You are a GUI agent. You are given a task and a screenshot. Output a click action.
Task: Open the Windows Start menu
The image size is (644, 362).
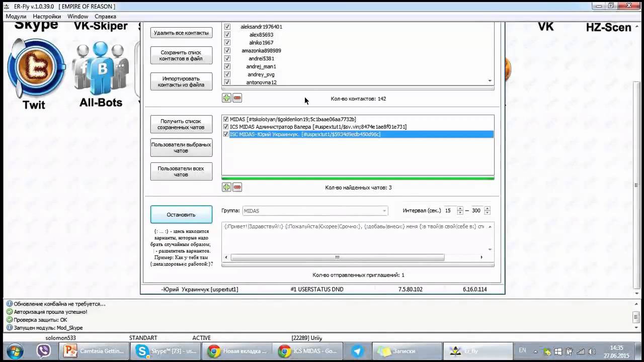pyautogui.click(x=14, y=351)
